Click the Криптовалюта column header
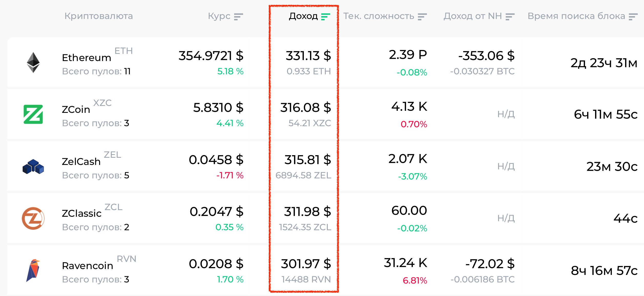 [99, 16]
